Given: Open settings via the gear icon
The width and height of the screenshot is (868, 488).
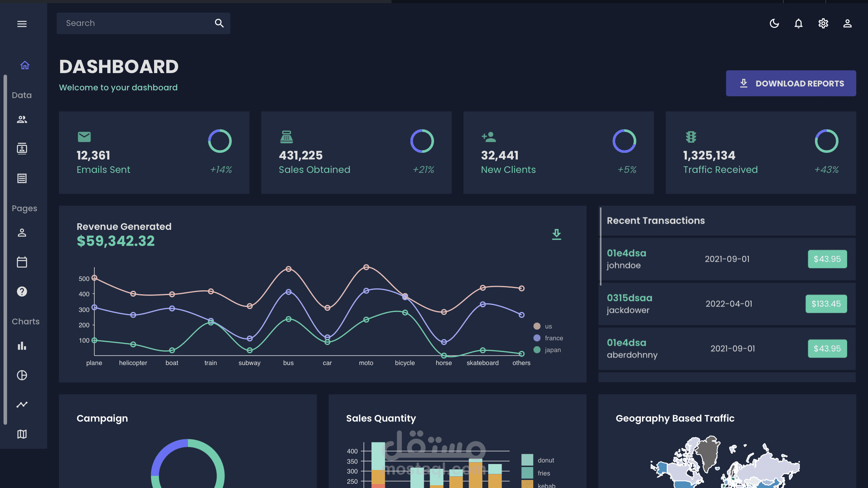Looking at the screenshot, I should (823, 24).
